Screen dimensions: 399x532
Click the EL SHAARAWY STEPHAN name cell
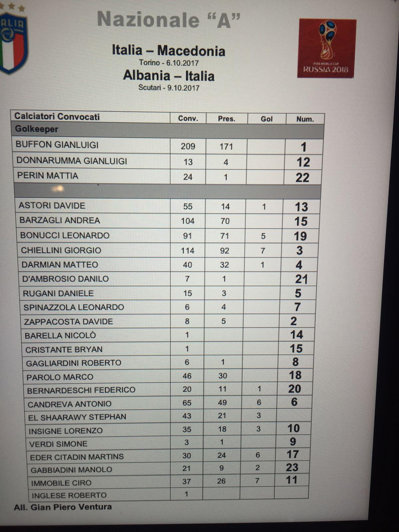point(77,417)
